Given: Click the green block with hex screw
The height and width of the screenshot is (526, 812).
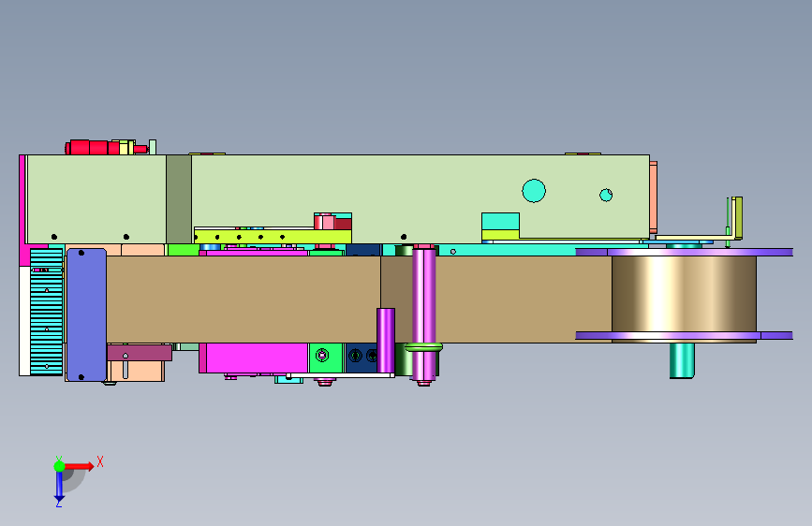Looking at the screenshot, I should click(326, 358).
